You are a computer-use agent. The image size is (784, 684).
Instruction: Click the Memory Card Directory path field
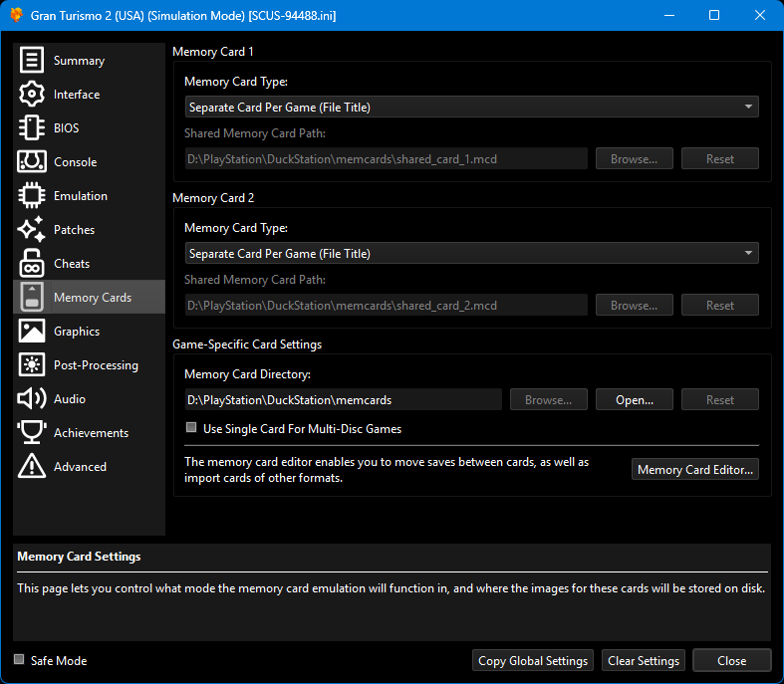pyautogui.click(x=343, y=400)
